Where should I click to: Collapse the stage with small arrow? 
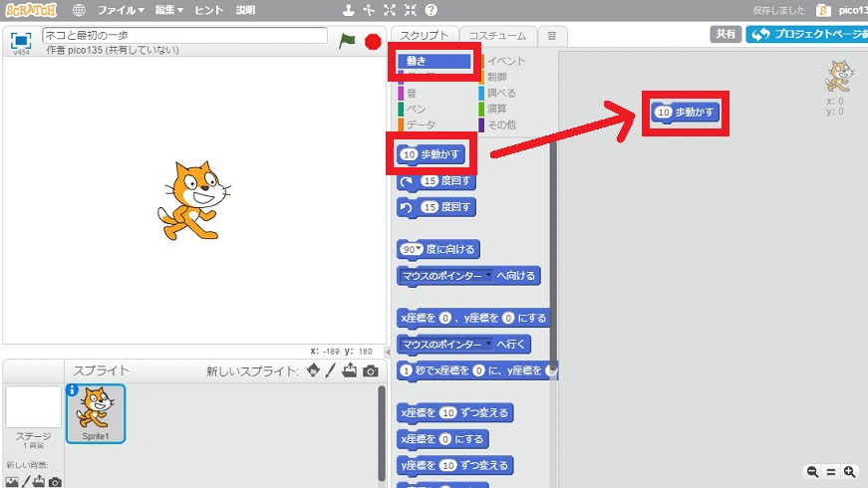tap(388, 352)
